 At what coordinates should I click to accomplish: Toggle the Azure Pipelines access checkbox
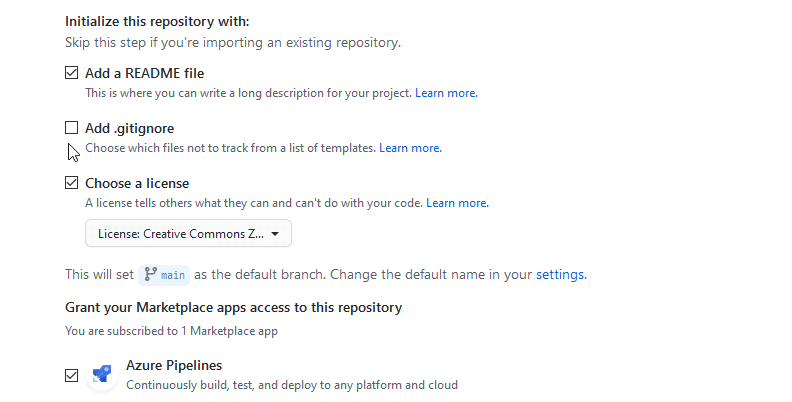(x=71, y=375)
